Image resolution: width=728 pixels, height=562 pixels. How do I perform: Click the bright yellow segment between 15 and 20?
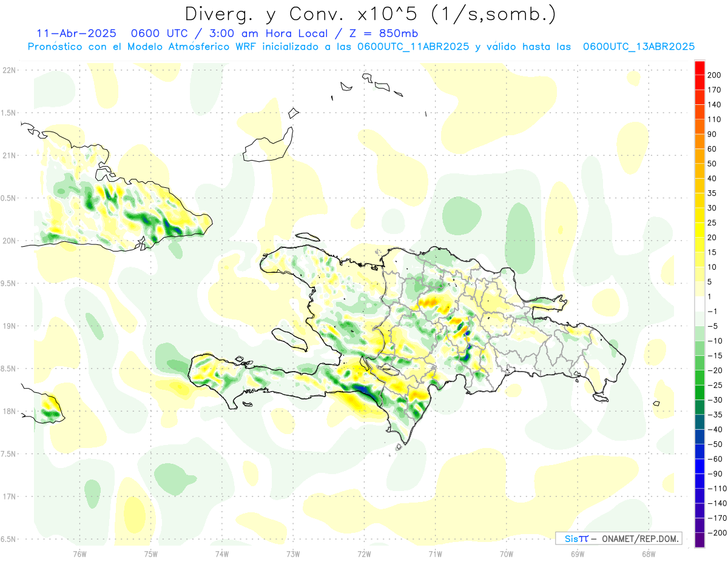click(699, 245)
